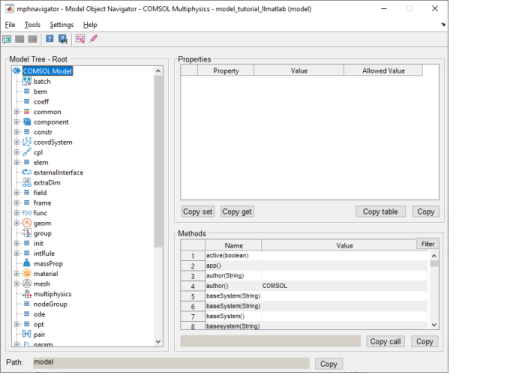The height and width of the screenshot is (378, 510).
Task: Select the extraDim node icon
Action: click(27, 182)
